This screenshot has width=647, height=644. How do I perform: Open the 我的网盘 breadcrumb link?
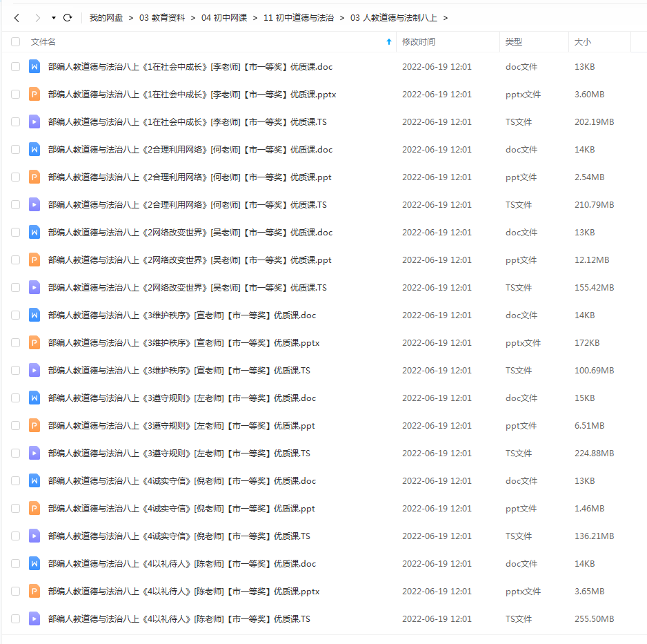point(105,18)
